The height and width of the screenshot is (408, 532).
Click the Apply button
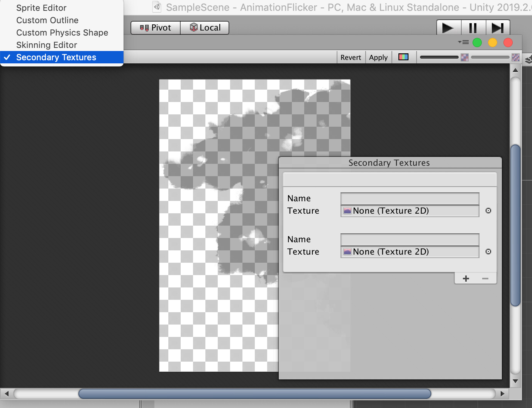(378, 57)
